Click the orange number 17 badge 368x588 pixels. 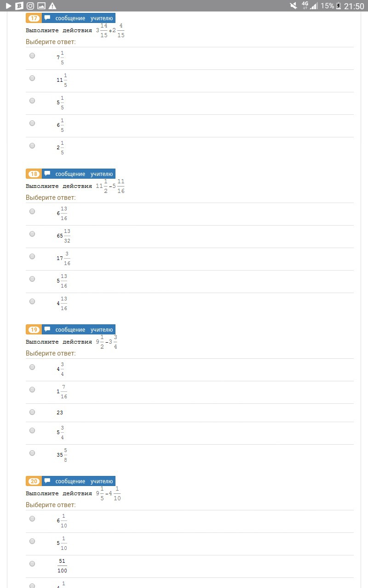point(34,18)
